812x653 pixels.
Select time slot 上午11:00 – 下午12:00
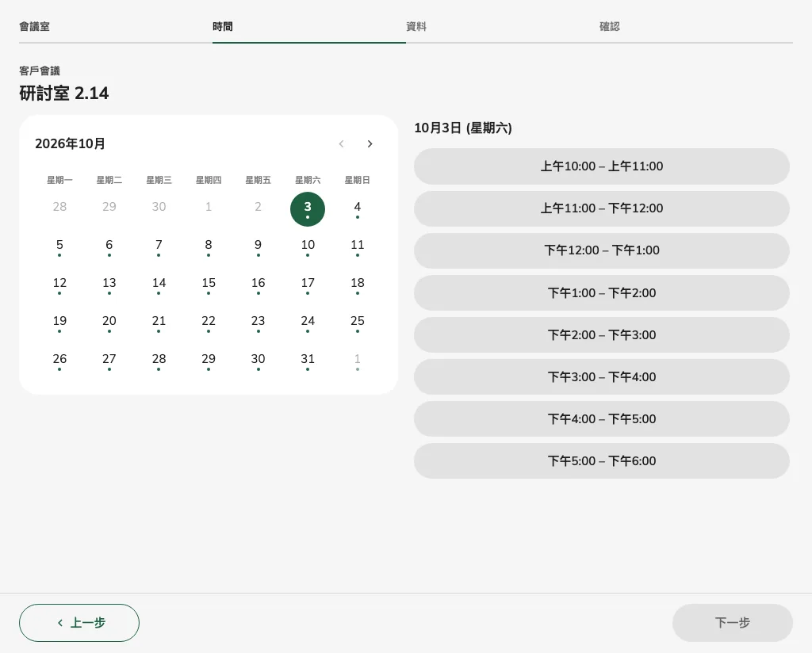pyautogui.click(x=602, y=208)
